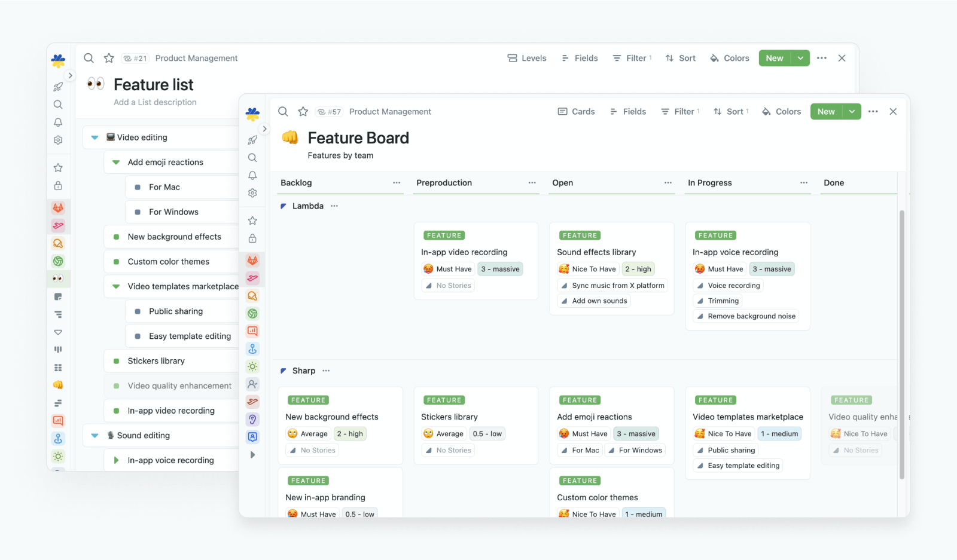Viewport: 957px width, 560px height.
Task: Click New button in Feature list window
Action: pos(775,58)
